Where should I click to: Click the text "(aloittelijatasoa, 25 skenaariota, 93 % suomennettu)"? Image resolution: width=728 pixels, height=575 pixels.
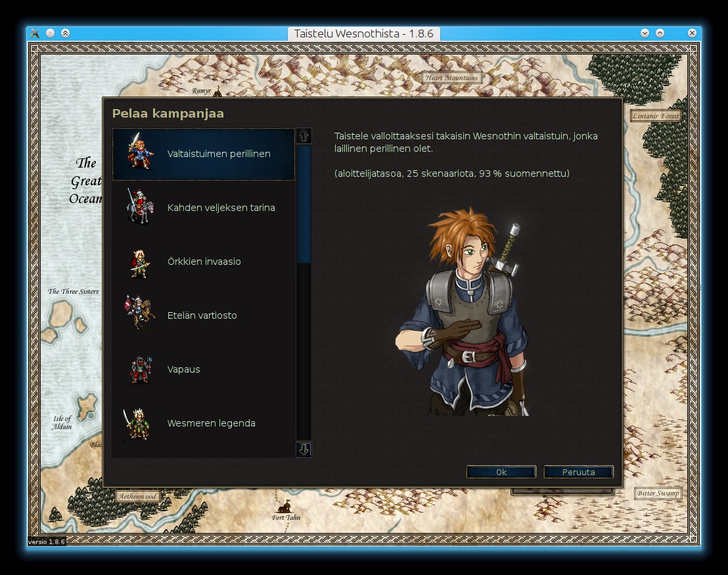(x=452, y=173)
